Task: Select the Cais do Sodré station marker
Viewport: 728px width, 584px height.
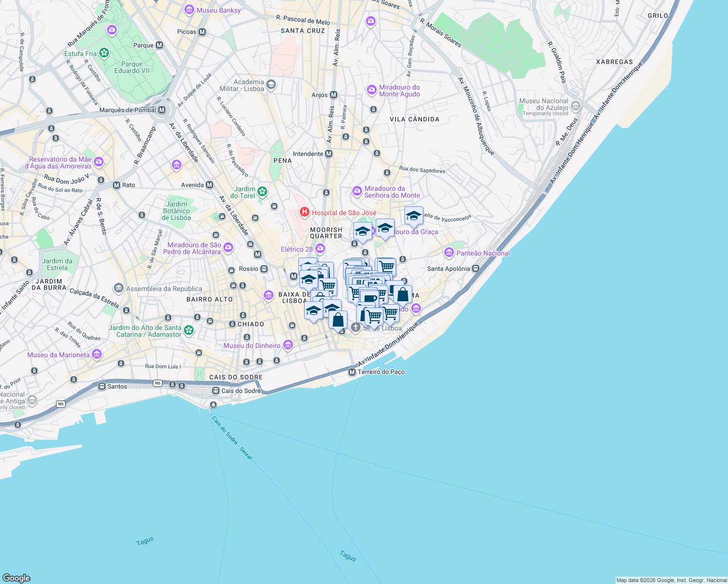Action: (216, 390)
